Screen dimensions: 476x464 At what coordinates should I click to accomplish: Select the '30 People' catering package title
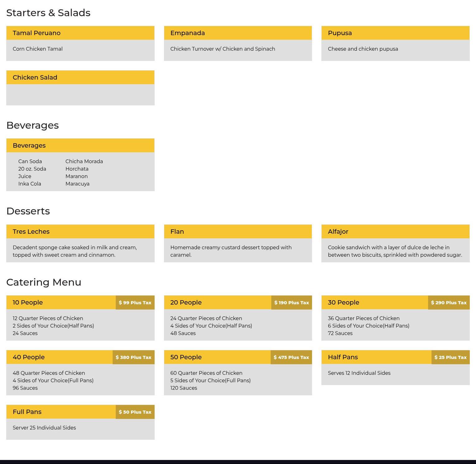(x=343, y=302)
